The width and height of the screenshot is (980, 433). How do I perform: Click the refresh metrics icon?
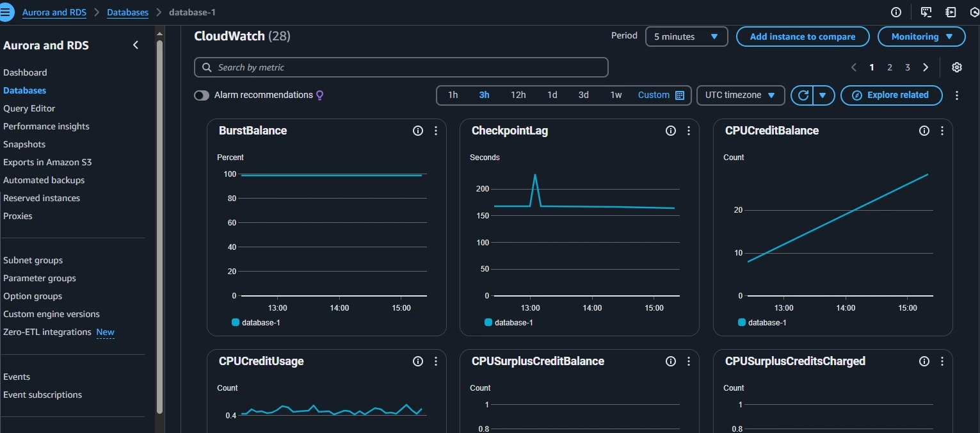tap(803, 95)
